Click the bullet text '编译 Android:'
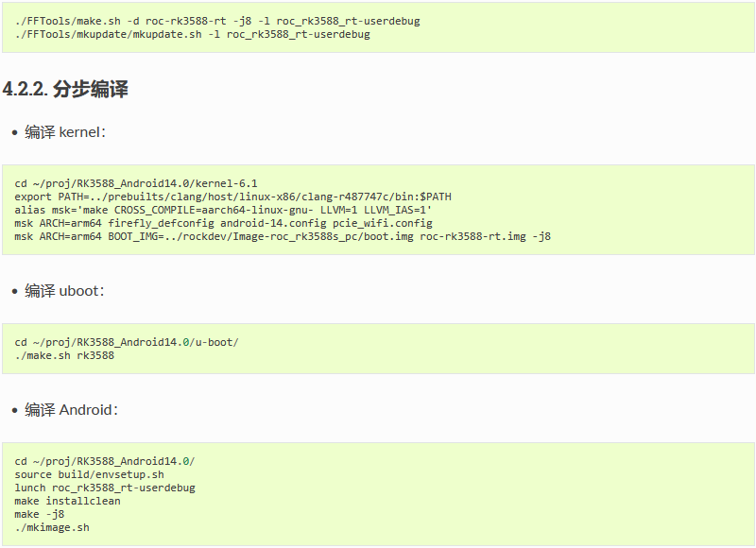The height and width of the screenshot is (548, 756). pyautogui.click(x=72, y=410)
